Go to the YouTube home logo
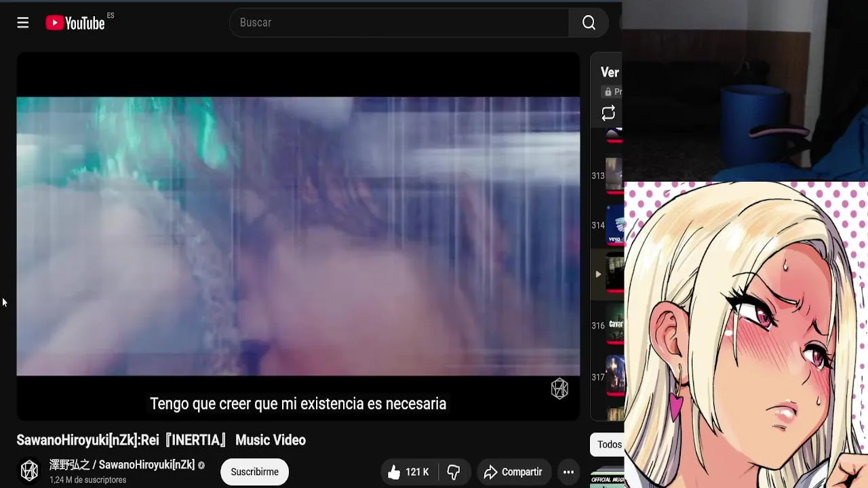The height and width of the screenshot is (488, 868). [x=75, y=23]
